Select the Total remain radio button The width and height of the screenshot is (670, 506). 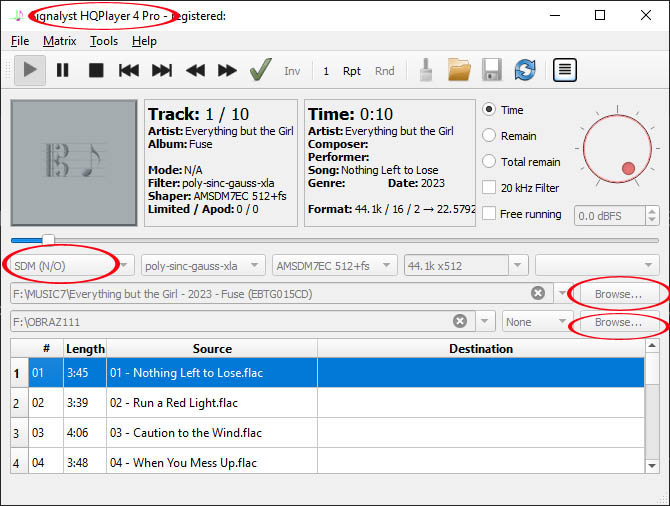[x=489, y=162]
